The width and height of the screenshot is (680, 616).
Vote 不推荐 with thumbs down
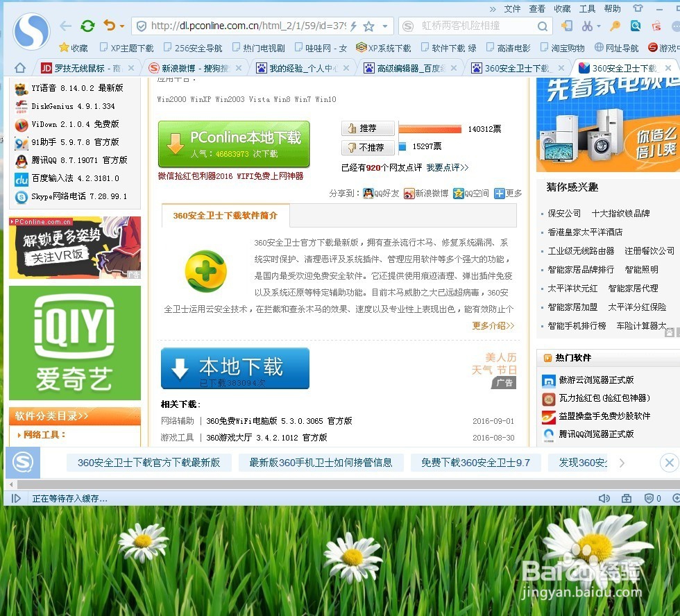(368, 147)
